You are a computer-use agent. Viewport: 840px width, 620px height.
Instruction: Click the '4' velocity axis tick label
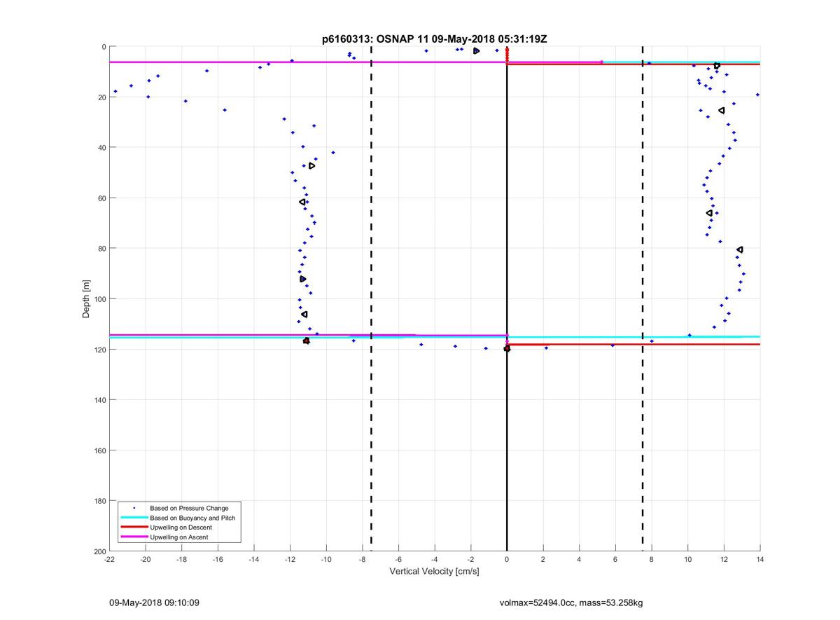pos(580,559)
